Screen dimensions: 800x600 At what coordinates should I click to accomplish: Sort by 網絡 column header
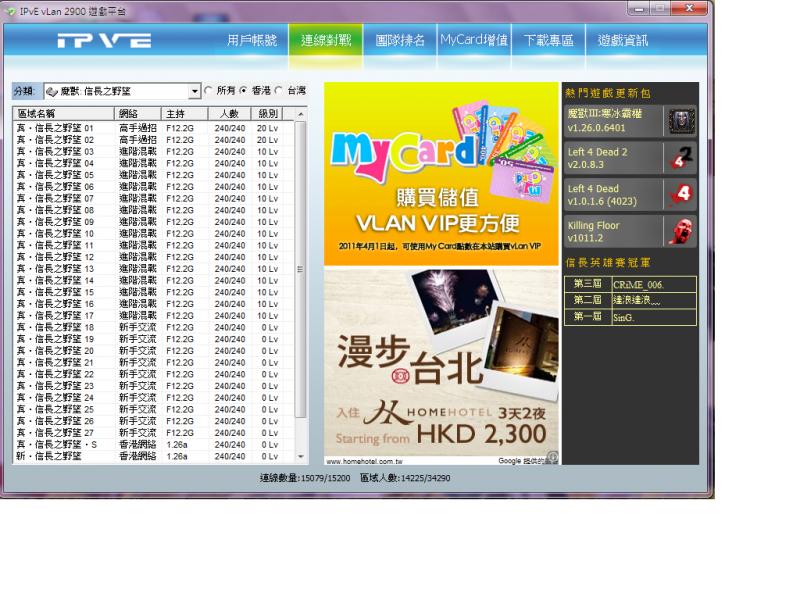[138, 113]
